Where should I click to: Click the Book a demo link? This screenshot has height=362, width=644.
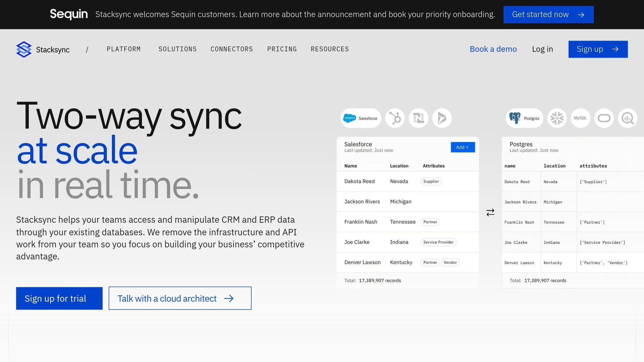pos(493,49)
